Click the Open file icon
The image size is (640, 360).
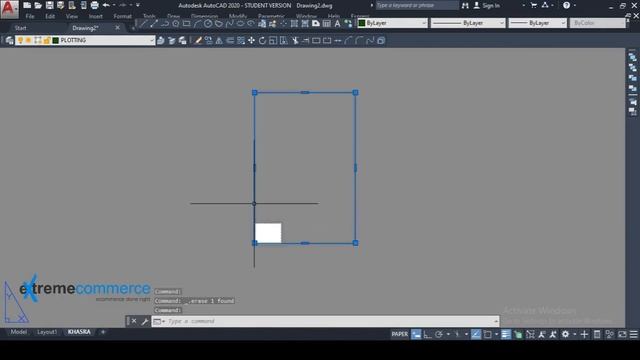tap(38, 5)
